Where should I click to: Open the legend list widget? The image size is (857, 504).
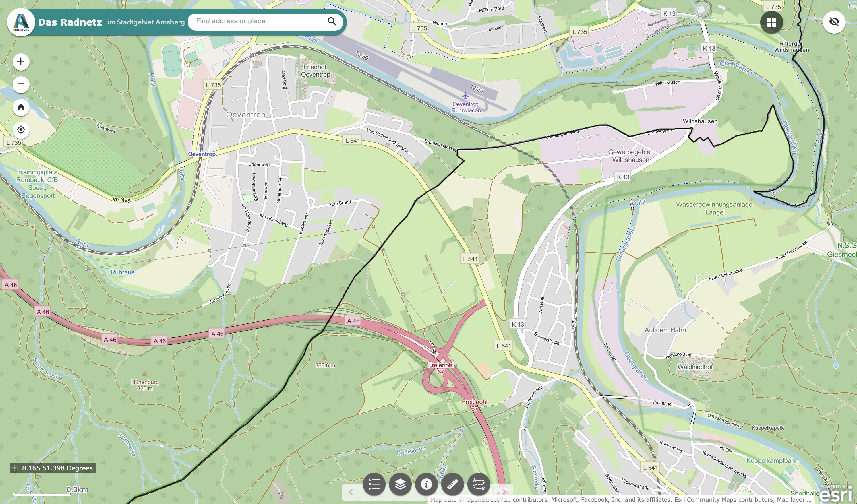(374, 484)
